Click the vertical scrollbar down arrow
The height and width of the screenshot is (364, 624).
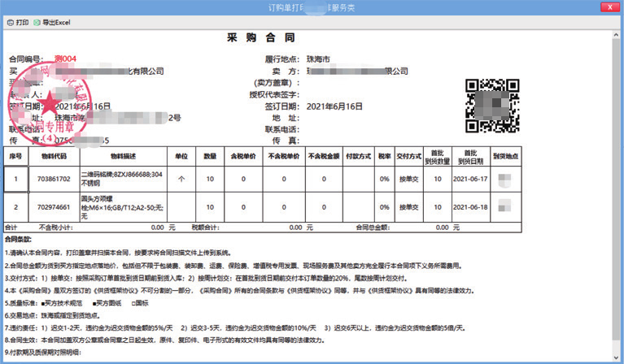[x=617, y=357]
